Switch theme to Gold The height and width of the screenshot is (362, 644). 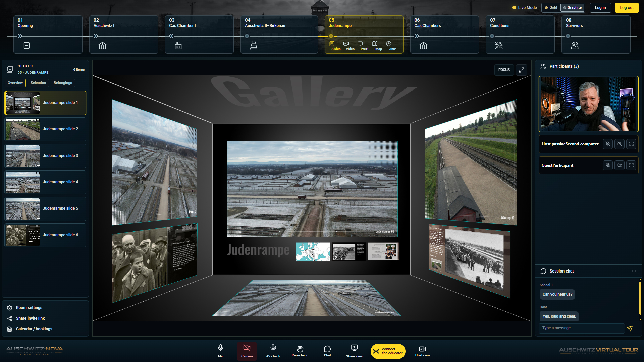(x=551, y=7)
